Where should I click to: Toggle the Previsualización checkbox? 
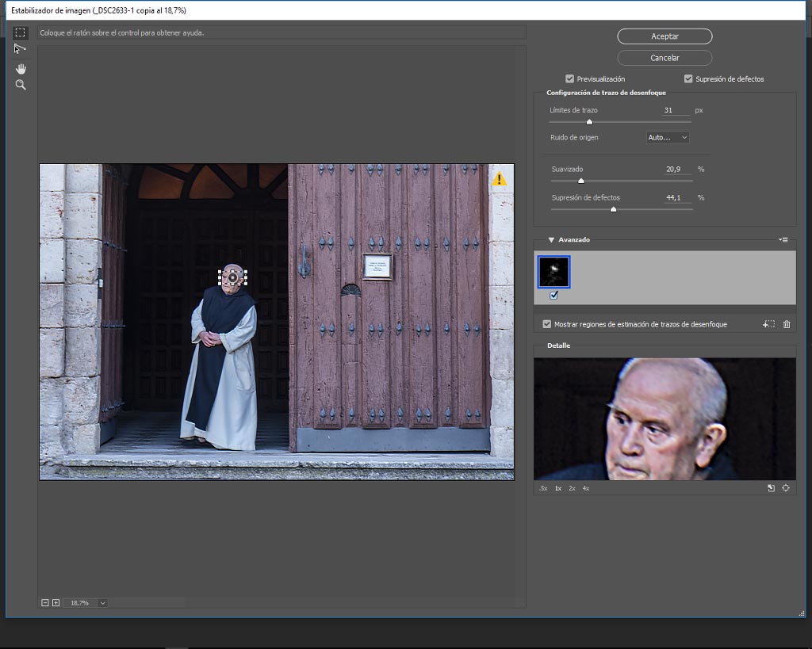569,79
